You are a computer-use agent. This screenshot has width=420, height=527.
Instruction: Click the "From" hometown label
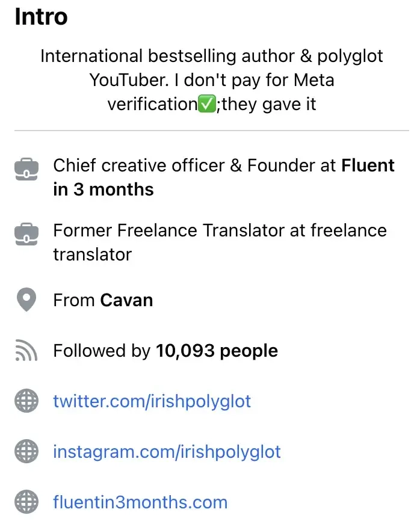pos(74,300)
